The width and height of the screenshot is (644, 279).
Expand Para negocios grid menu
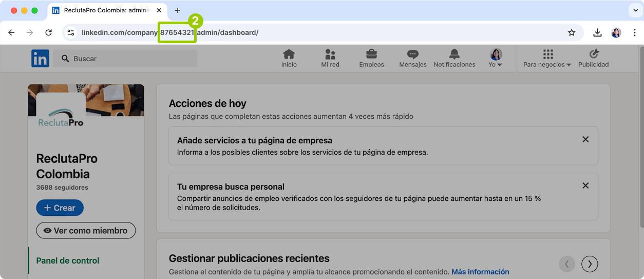[x=547, y=58]
